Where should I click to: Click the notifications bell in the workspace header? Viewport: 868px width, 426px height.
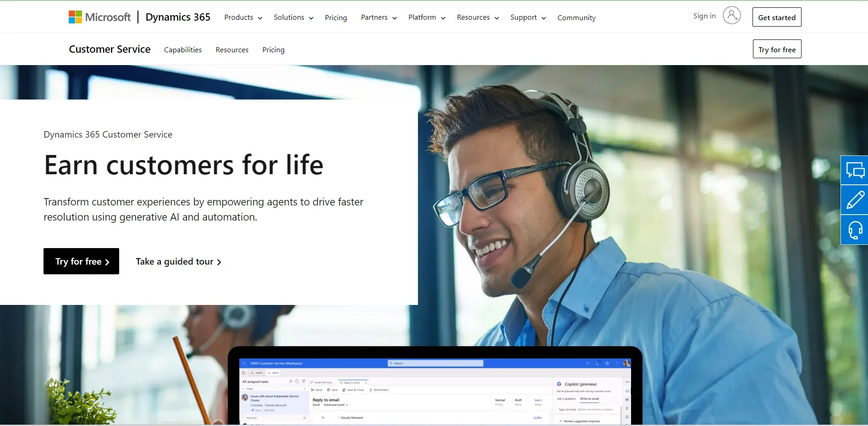tap(598, 364)
